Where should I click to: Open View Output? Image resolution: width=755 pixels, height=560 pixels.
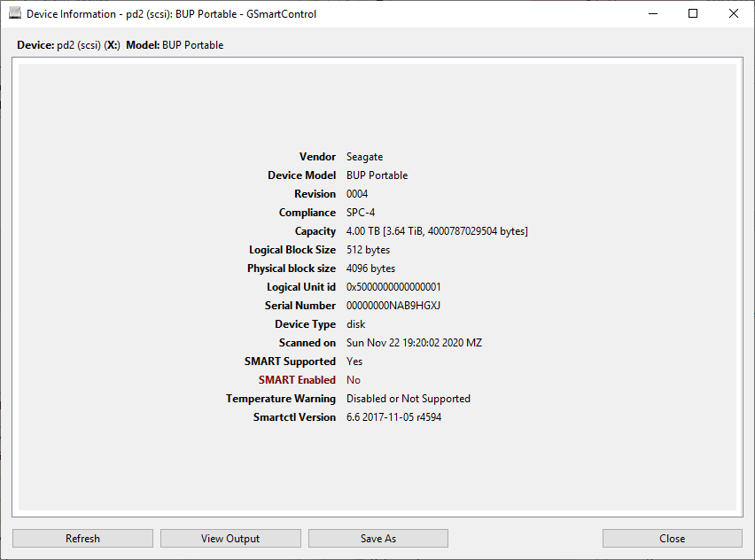(230, 539)
